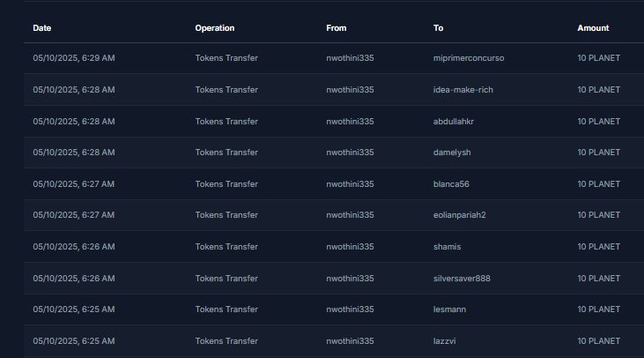This screenshot has width=644, height=358.
Task: Select recipient abdullahkr in To column
Action: pos(454,122)
